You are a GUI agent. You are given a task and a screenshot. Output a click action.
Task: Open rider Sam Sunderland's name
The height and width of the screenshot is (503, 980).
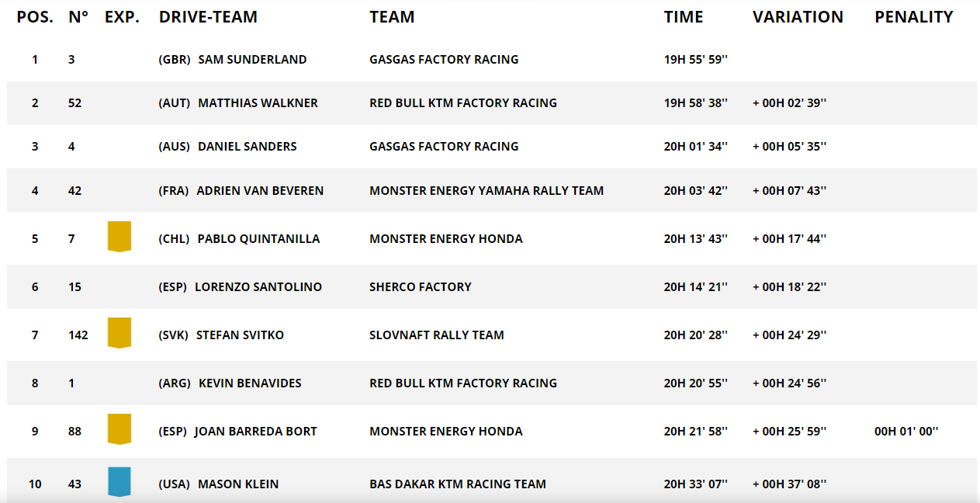(252, 60)
